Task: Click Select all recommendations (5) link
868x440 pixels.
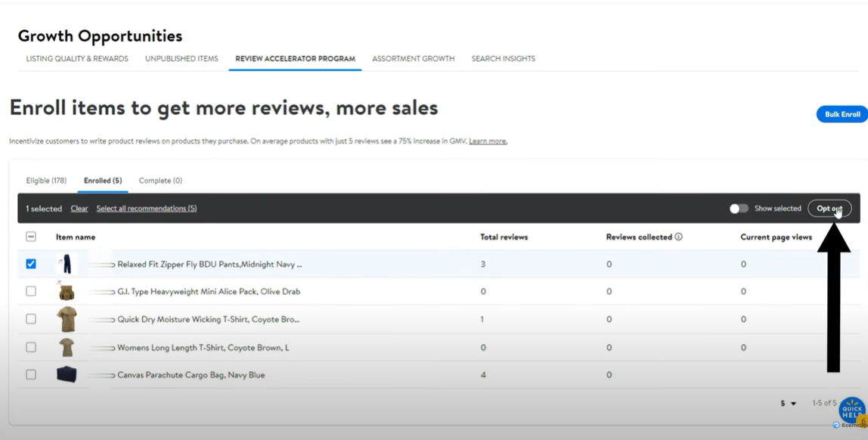Action: 147,209
